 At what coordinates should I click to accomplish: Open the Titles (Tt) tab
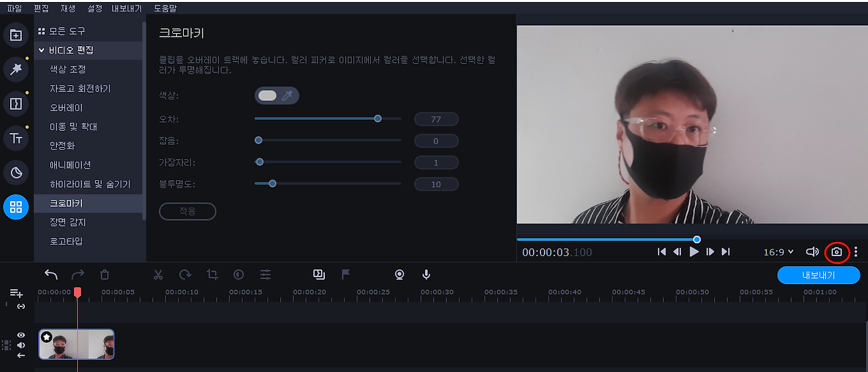click(x=16, y=138)
